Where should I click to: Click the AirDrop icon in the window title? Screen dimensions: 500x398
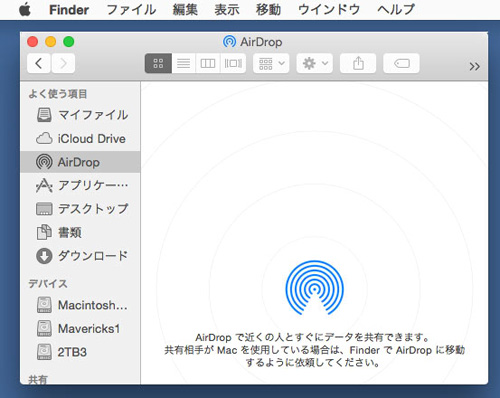pos(229,42)
